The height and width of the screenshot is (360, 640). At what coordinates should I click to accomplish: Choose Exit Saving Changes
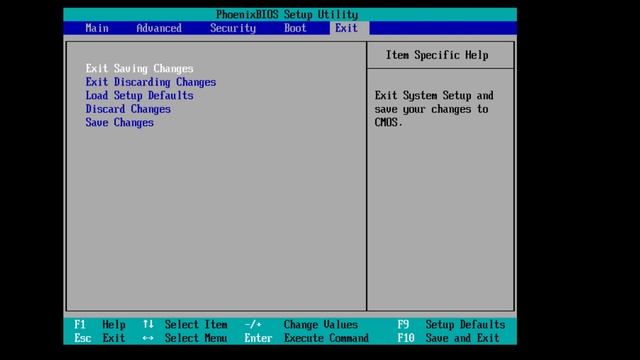pos(139,69)
